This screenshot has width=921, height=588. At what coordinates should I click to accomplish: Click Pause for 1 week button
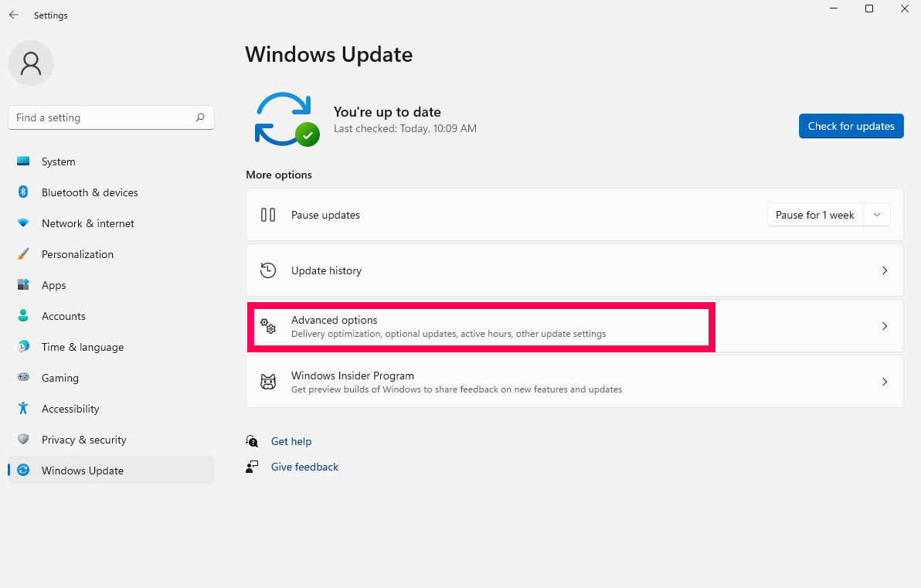tap(814, 215)
